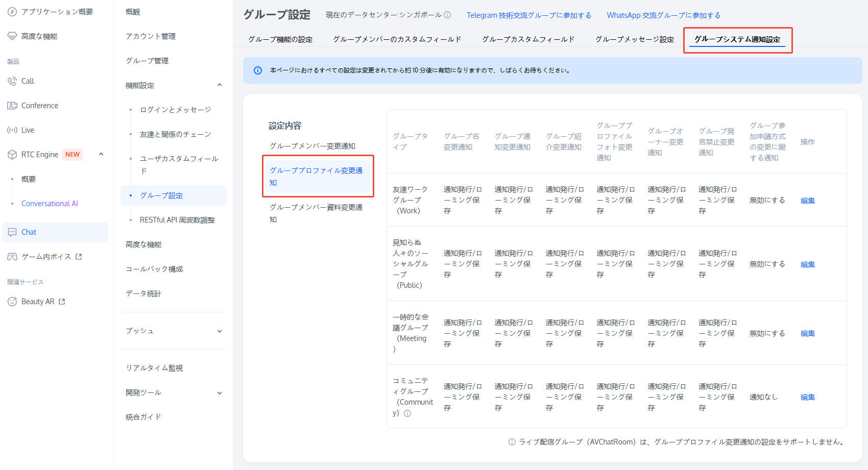
Task: Click the Live broadcast icon
Action: 12,130
